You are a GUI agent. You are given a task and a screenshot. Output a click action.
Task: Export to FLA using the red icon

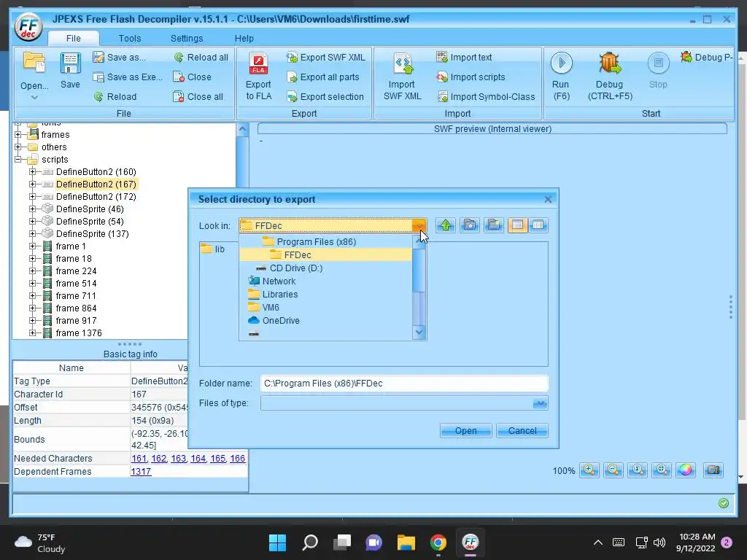(259, 63)
